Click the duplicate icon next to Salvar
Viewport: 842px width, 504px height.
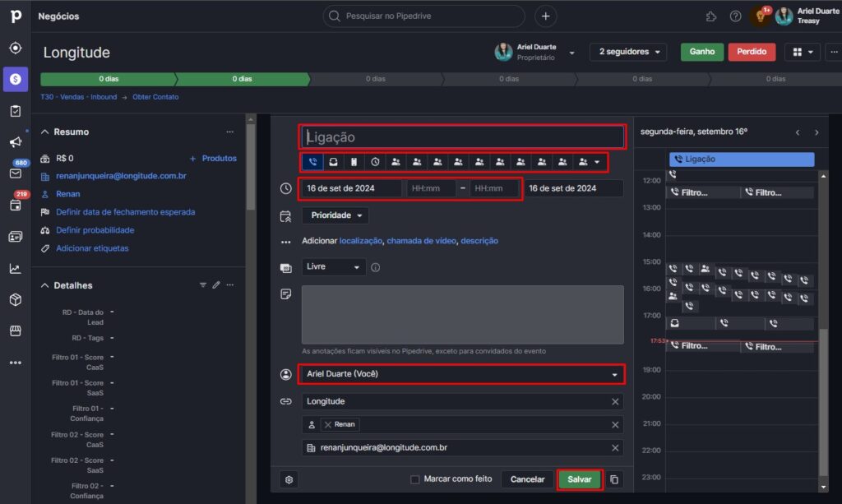click(615, 479)
